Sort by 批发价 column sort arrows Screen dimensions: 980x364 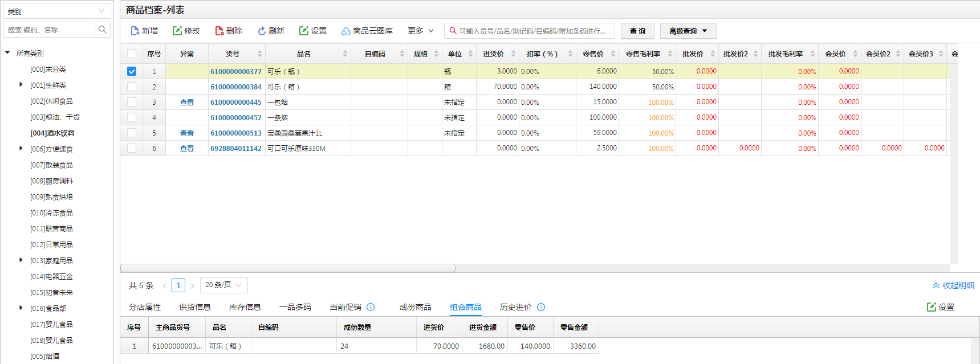click(x=713, y=54)
